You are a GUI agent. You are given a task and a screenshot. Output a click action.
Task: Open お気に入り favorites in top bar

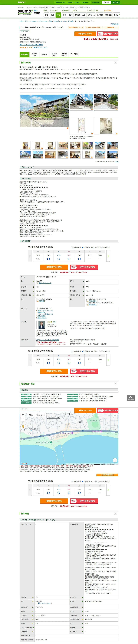pyautogui.click(x=61, y=2)
